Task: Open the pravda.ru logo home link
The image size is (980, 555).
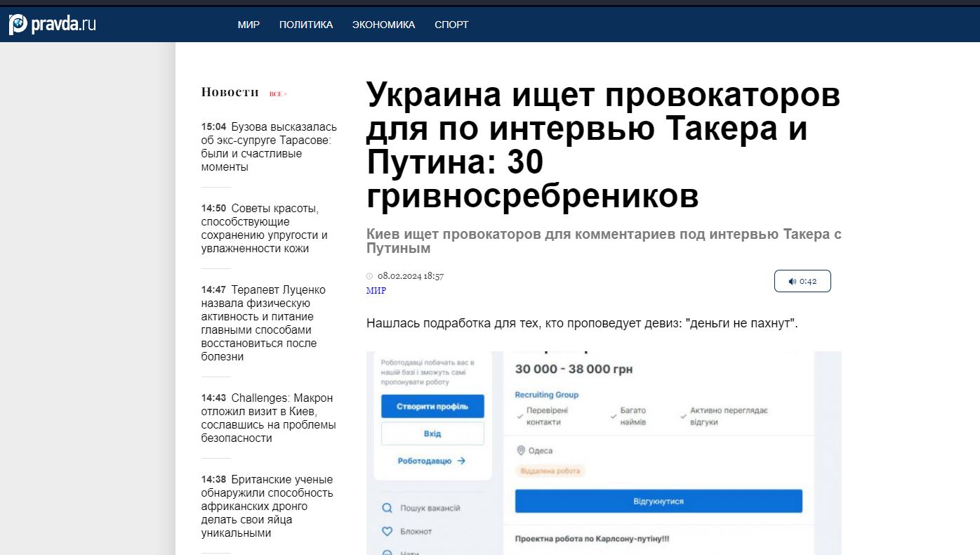Action: pyautogui.click(x=53, y=25)
